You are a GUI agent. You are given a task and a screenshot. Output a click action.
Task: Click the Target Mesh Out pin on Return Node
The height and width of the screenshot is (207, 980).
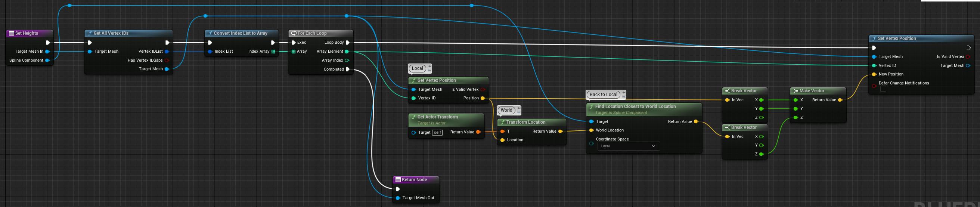click(397, 198)
